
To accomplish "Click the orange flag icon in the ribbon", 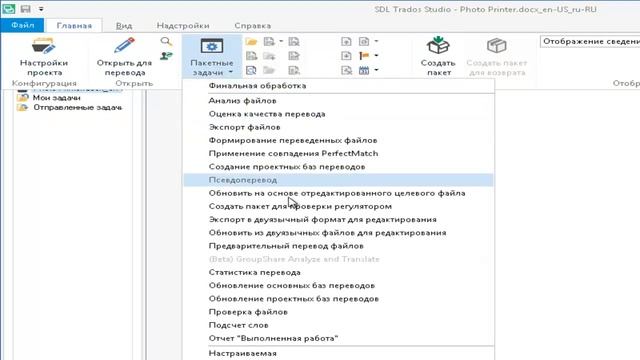I will click(364, 56).
